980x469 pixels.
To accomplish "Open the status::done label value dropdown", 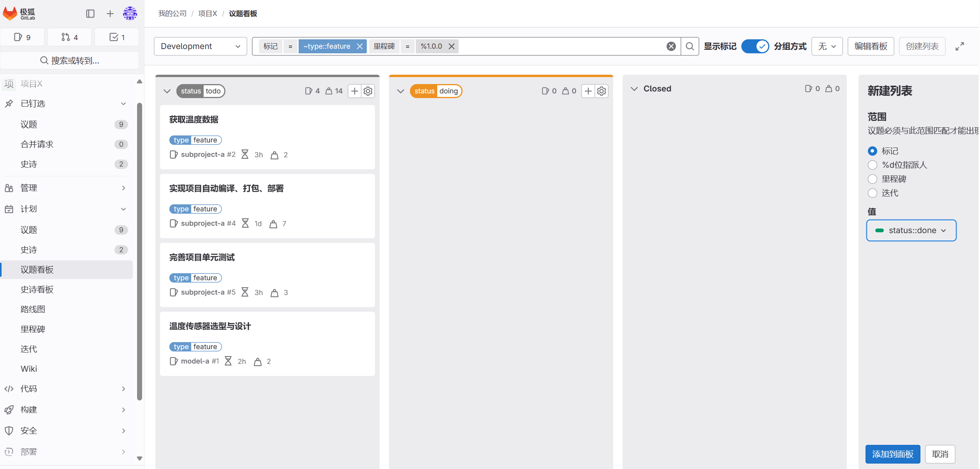I will (x=911, y=230).
